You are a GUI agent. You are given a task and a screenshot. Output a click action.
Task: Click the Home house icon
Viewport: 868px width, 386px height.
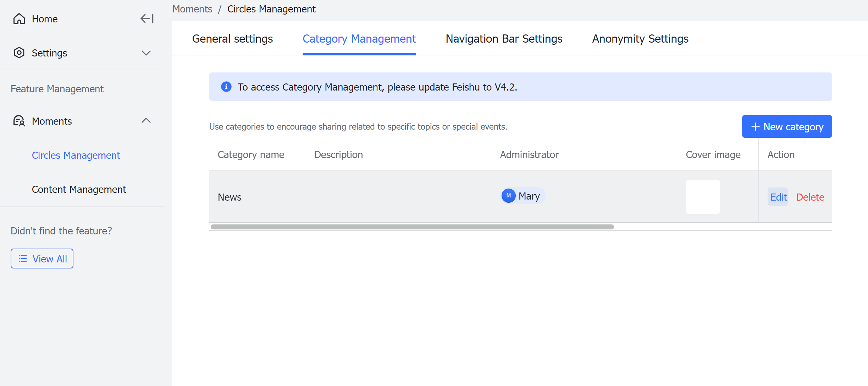pos(19,19)
